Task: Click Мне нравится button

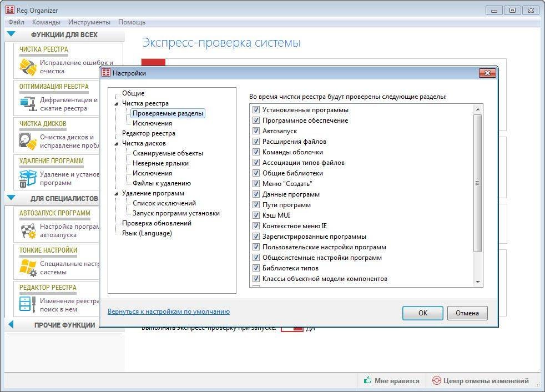Action: coord(391,380)
